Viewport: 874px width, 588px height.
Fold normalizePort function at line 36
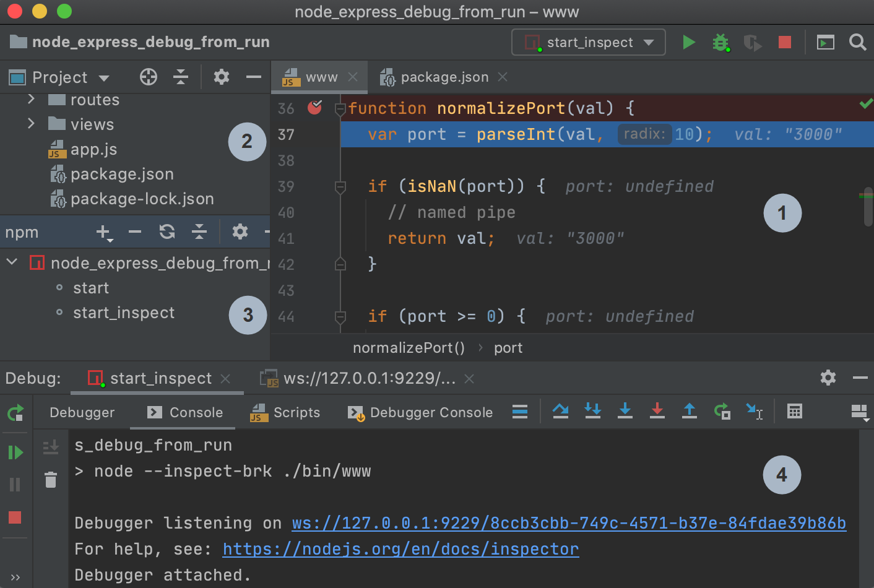click(340, 110)
